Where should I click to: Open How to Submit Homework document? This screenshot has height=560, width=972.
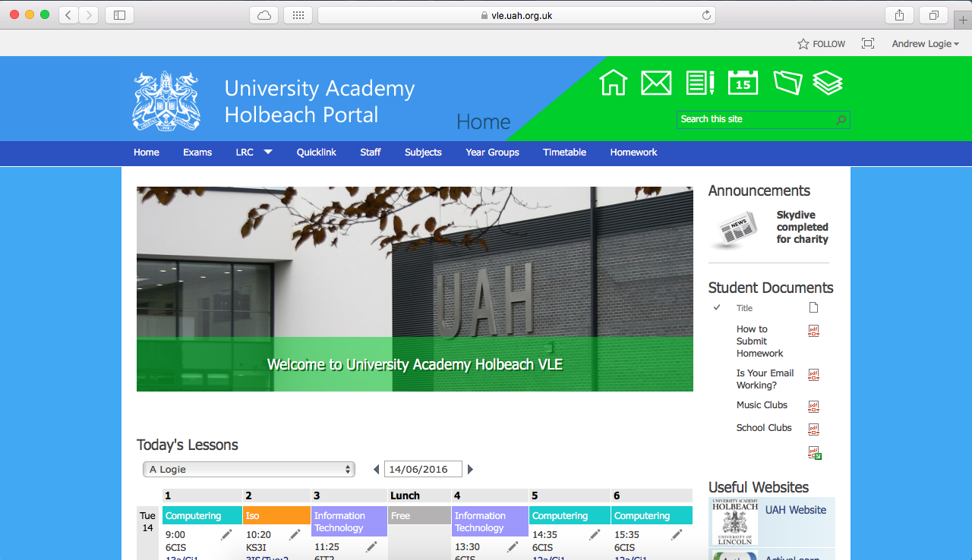pyautogui.click(x=759, y=341)
